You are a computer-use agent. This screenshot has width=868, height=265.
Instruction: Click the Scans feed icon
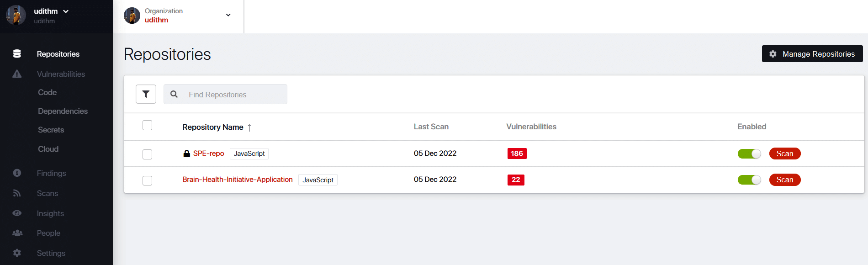tap(17, 193)
